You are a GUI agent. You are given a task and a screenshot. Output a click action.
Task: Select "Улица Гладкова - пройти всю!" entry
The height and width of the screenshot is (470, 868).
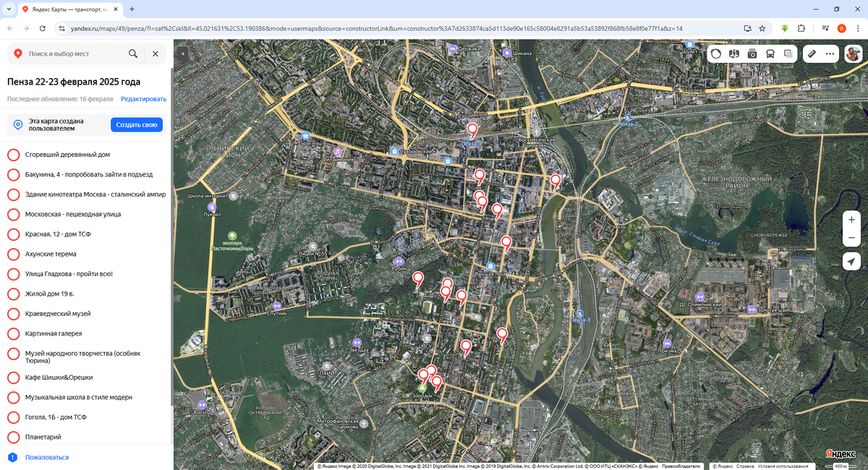(87, 274)
